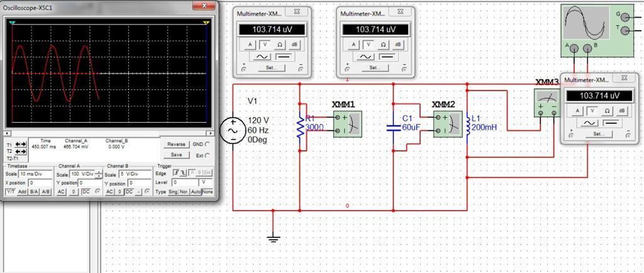The image size is (644, 273).
Task: Set trigger type to Auto
Action: pos(196,192)
